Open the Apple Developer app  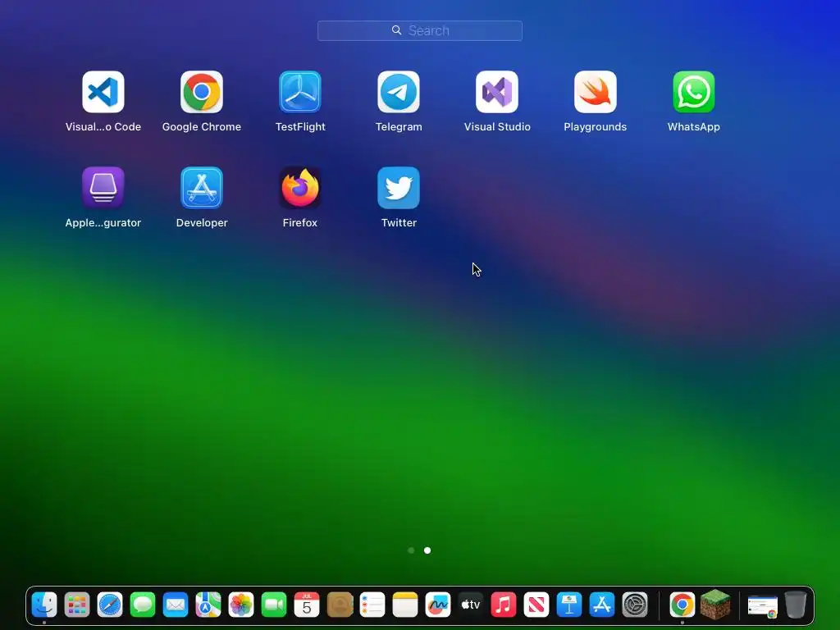point(202,188)
